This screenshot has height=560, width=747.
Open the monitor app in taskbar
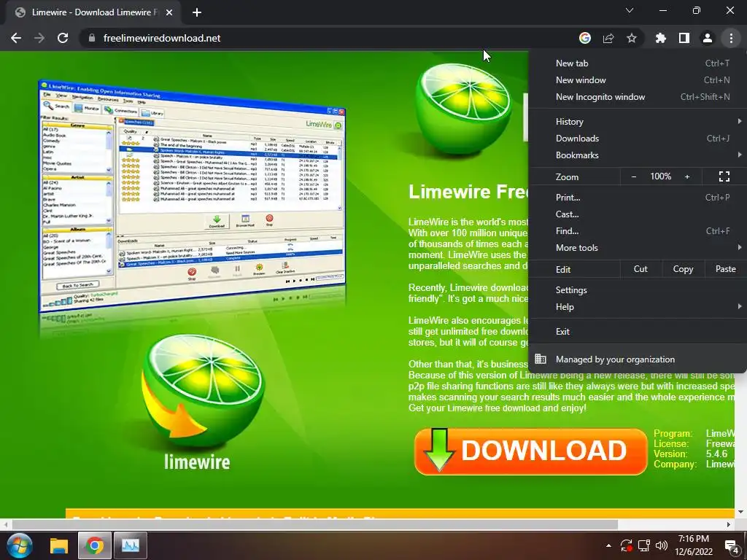[x=130, y=545]
